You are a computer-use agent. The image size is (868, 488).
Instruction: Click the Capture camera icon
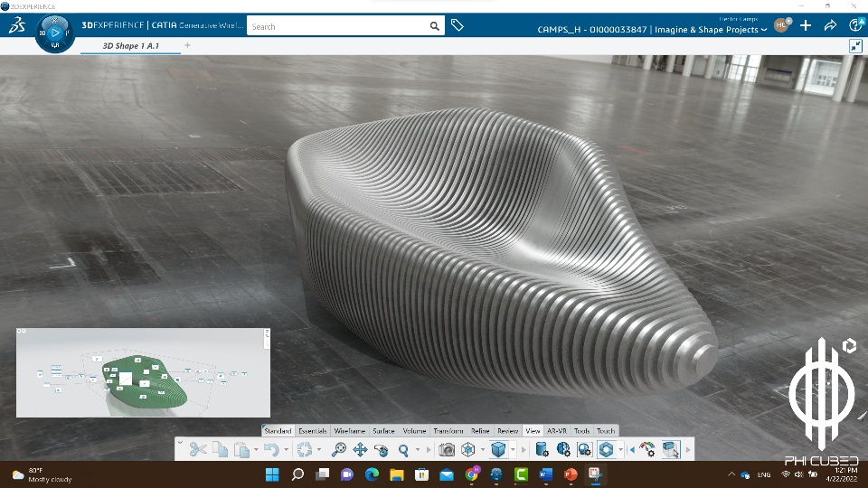pos(447,449)
